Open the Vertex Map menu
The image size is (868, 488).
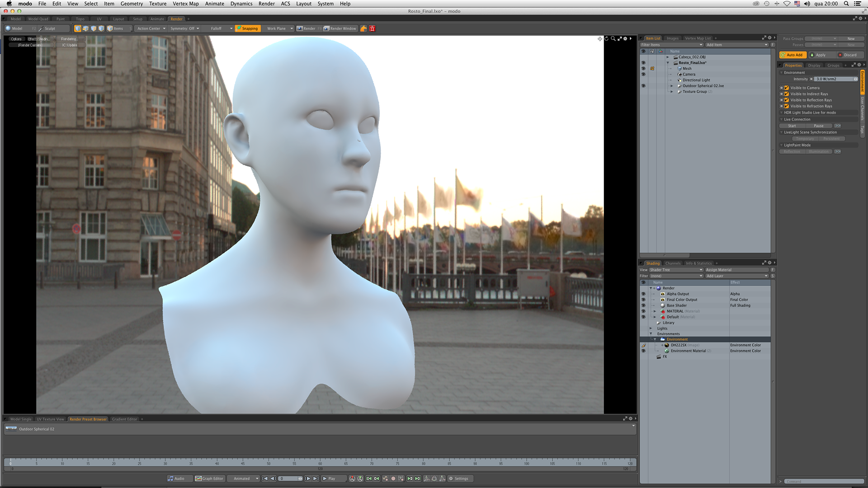click(x=185, y=4)
